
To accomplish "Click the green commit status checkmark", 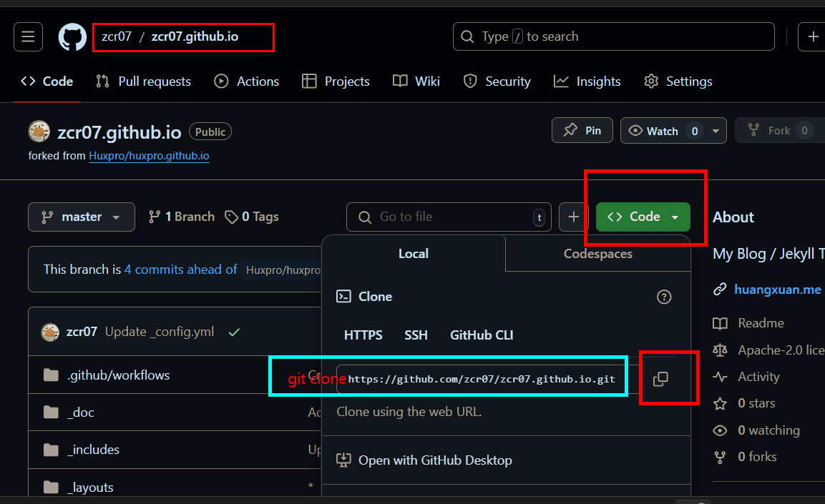I will [234, 332].
